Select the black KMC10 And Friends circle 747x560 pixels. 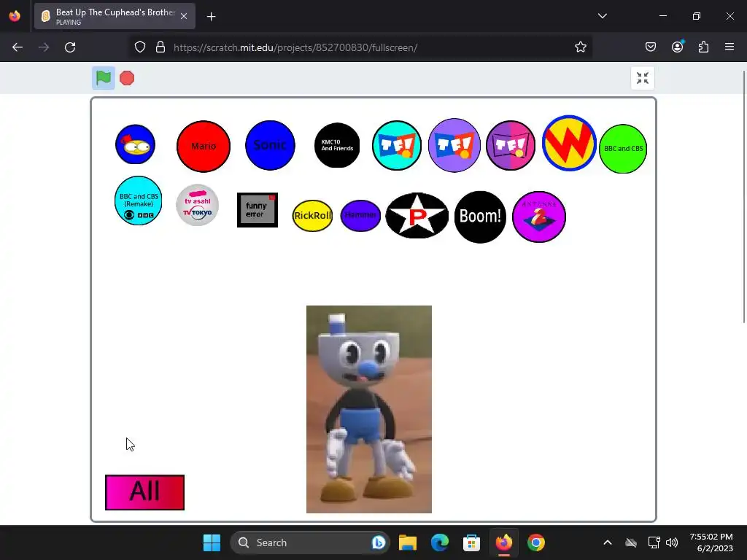click(337, 145)
